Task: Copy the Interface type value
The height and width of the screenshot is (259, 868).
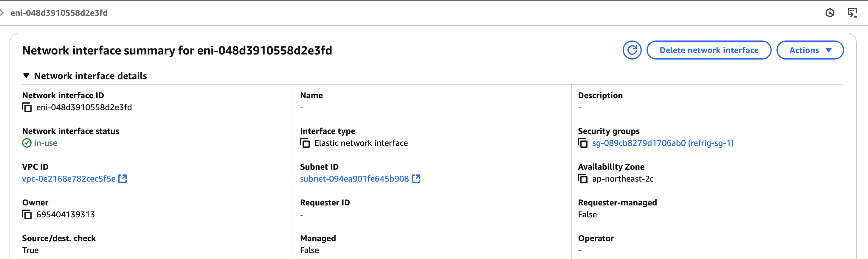Action: pyautogui.click(x=305, y=143)
